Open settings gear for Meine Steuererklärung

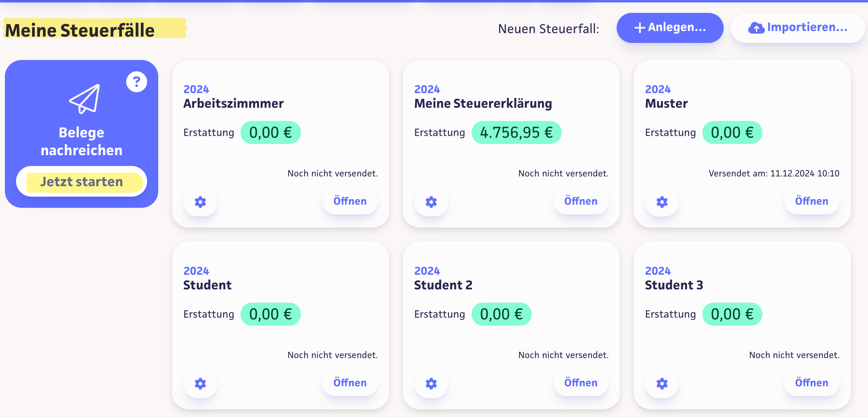click(x=431, y=202)
